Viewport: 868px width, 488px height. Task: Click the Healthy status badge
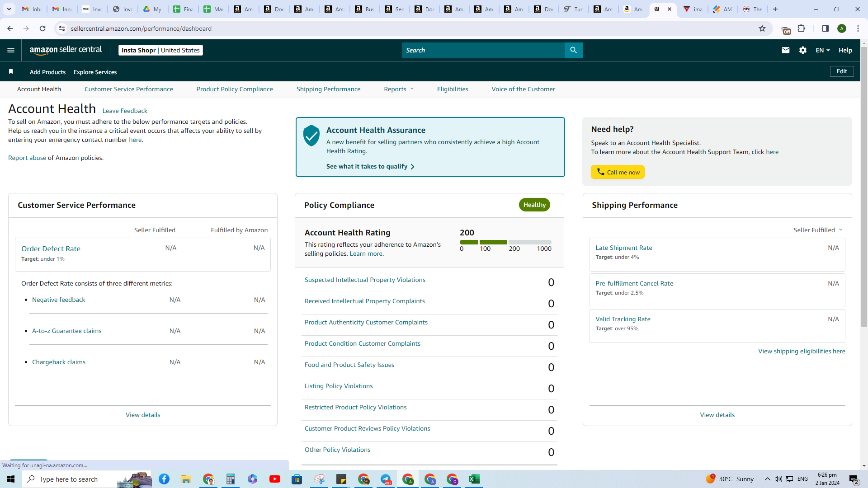[534, 205]
